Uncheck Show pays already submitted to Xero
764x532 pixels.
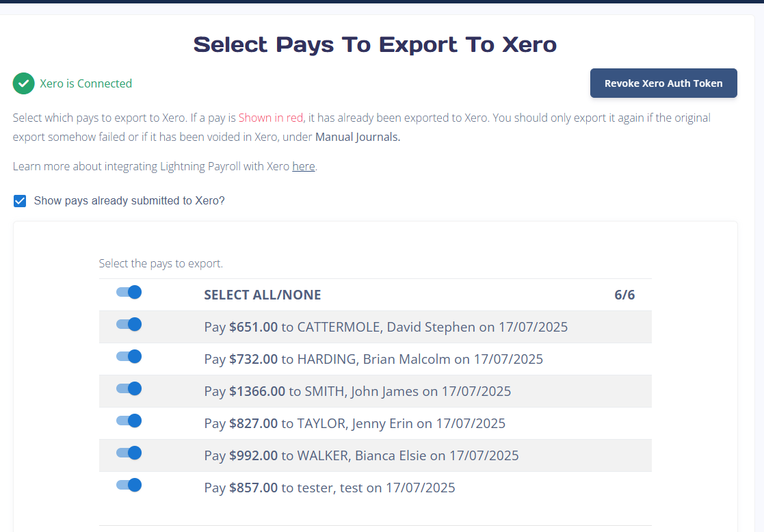pos(20,200)
